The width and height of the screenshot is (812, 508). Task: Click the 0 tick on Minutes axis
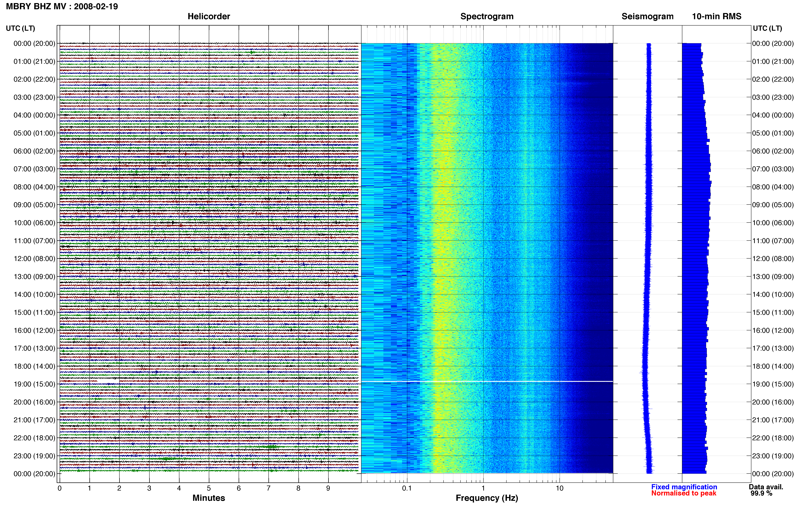pos(59,488)
